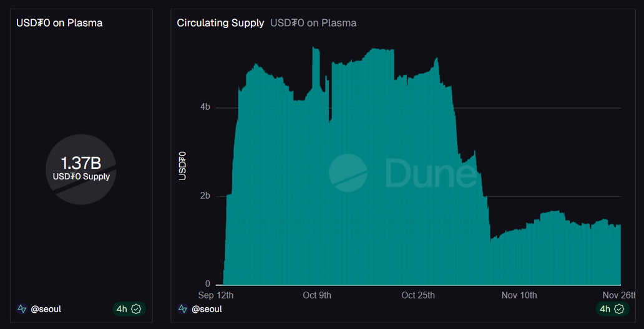Click the chart's USD₮0 on Plasma subtitle
Image resolution: width=644 pixels, height=329 pixels.
pos(313,23)
